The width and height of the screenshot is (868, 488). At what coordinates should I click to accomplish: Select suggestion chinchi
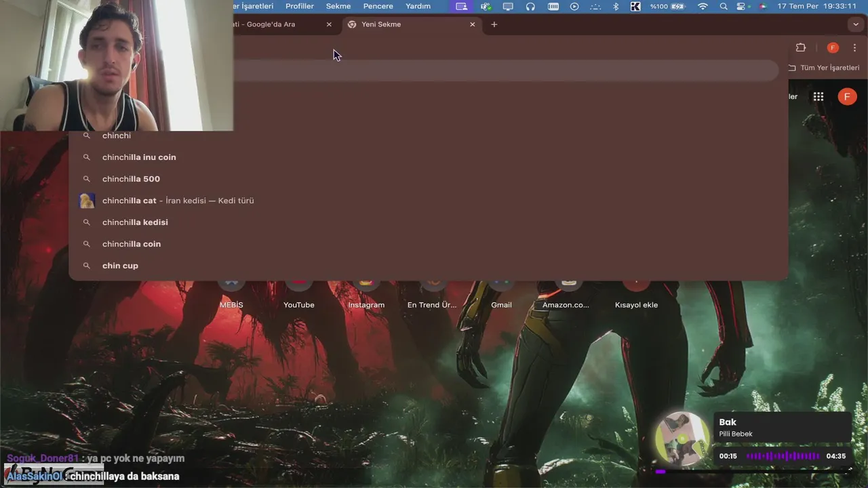[428, 136]
